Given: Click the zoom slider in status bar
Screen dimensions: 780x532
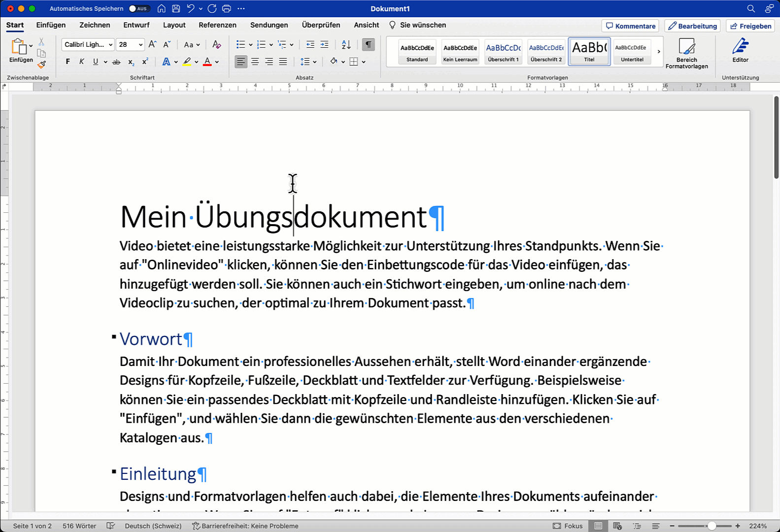Looking at the screenshot, I should point(711,526).
